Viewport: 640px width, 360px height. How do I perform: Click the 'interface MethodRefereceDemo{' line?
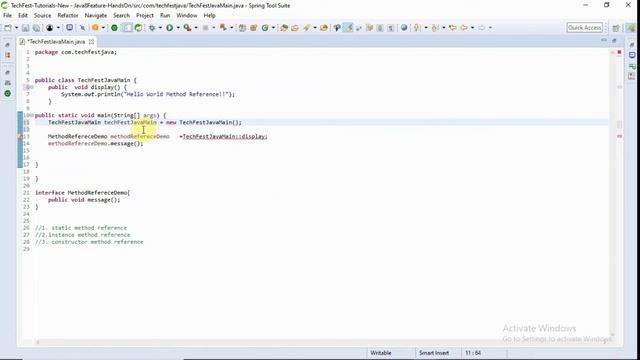tap(82, 193)
